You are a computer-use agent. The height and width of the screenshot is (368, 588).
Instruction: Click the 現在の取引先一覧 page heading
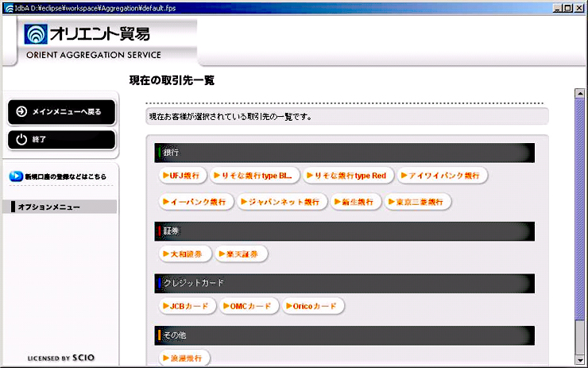[x=172, y=80]
